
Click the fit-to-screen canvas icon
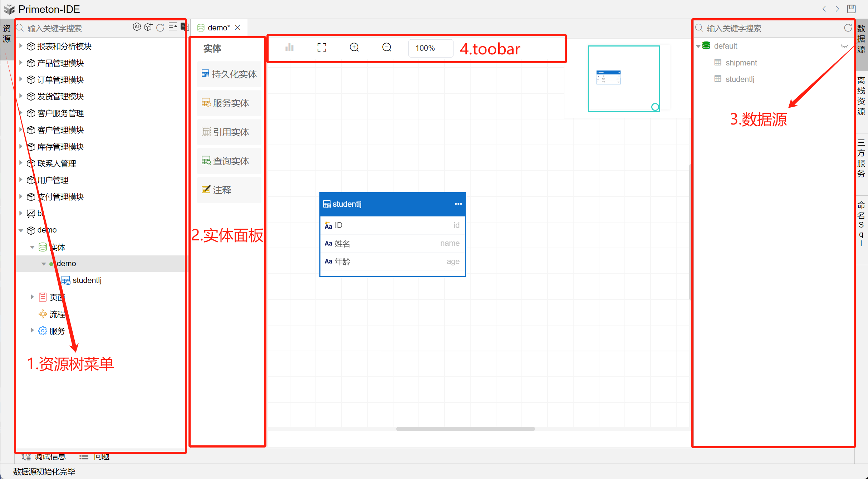pos(322,48)
